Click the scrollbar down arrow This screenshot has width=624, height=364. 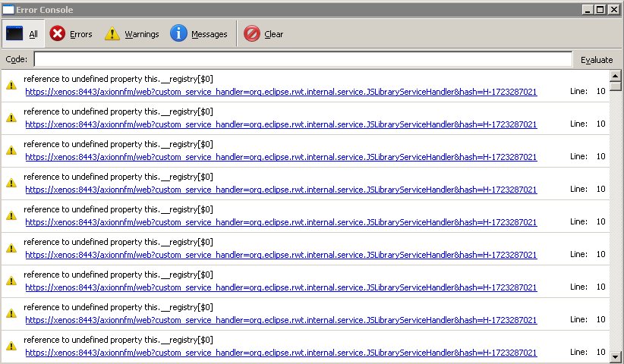click(x=615, y=357)
